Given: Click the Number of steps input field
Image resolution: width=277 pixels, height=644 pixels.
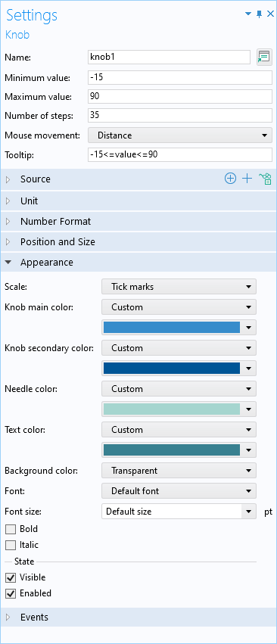Looking at the screenshot, I should pos(180,116).
